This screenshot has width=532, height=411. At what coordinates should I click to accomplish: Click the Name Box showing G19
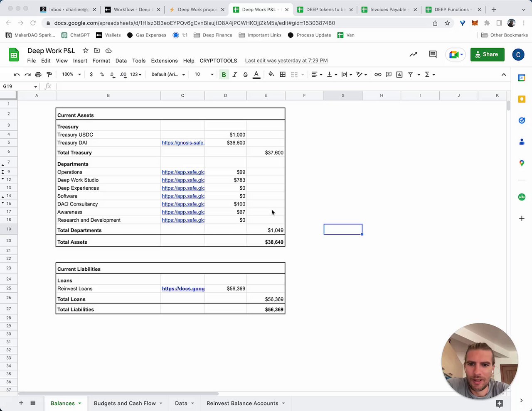[x=20, y=86]
